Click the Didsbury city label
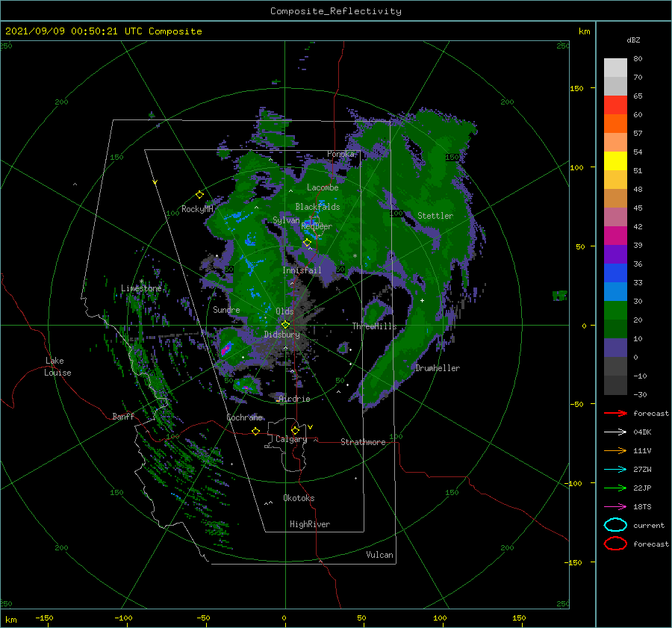This screenshot has height=628, width=672. click(x=281, y=335)
